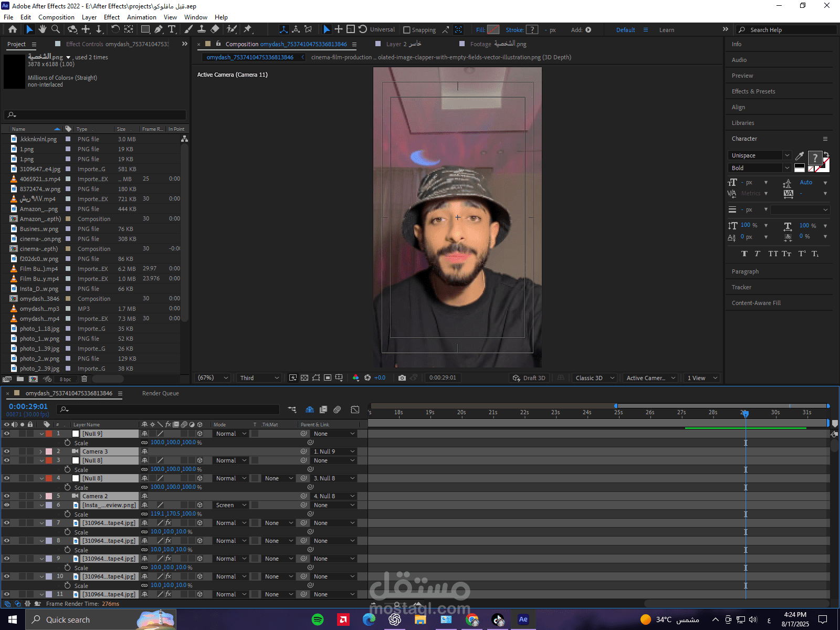Screen dimensions: 840x630
Task: Open the Third resolution dropdown
Action: tap(259, 378)
